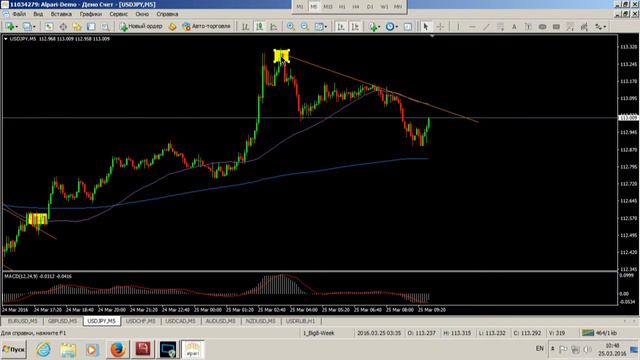
Task: Open the Navigator folder icon
Action: 77,27
